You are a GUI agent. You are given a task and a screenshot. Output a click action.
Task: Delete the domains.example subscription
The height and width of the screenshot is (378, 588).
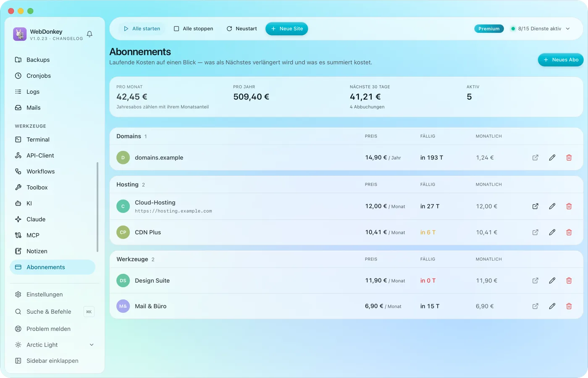(569, 157)
